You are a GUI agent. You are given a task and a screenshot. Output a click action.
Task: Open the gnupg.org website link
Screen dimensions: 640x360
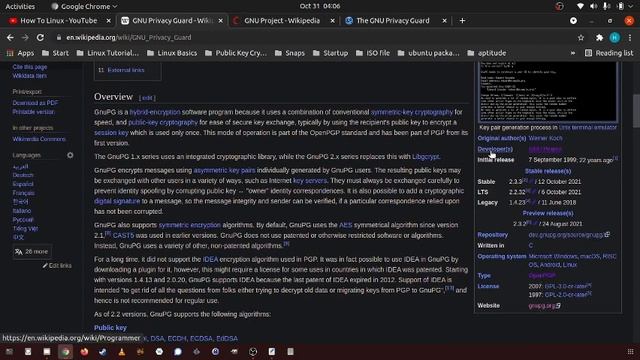coord(544,306)
